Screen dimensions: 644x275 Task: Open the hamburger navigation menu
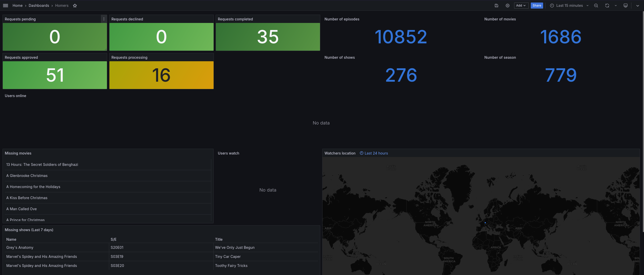pyautogui.click(x=6, y=6)
